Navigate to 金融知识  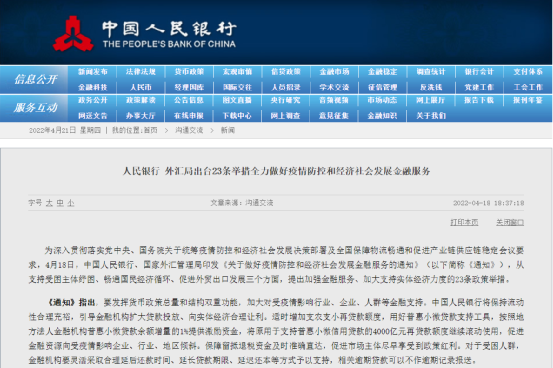click(383, 116)
